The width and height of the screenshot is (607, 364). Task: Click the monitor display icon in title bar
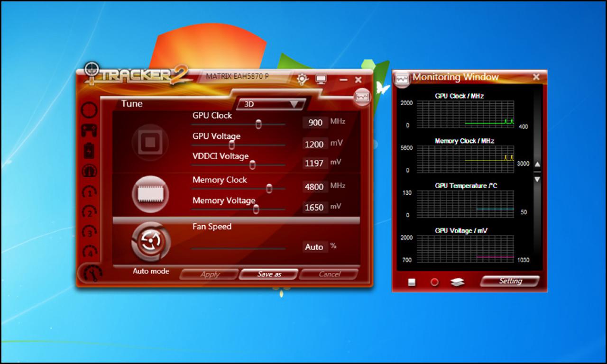click(x=321, y=79)
